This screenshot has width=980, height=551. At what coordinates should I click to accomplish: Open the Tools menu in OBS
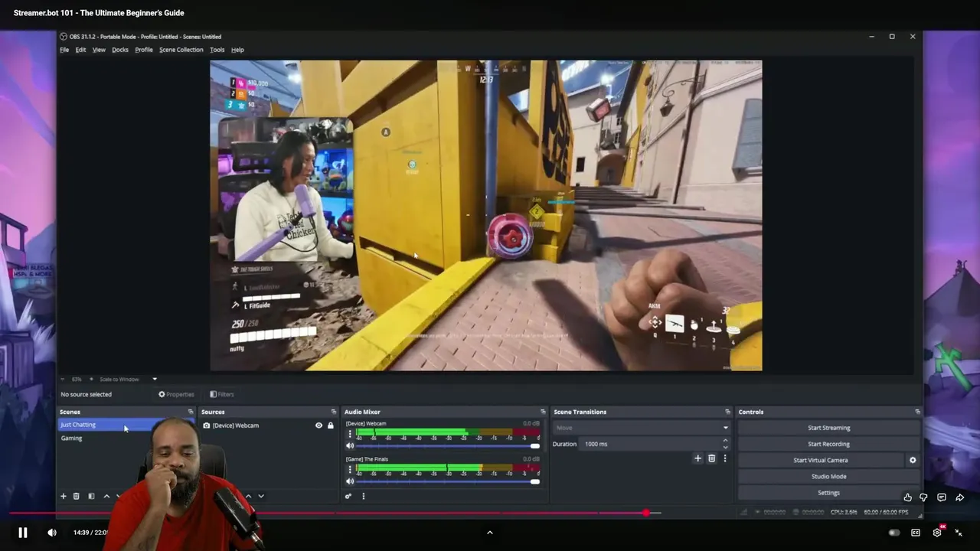pyautogui.click(x=217, y=50)
